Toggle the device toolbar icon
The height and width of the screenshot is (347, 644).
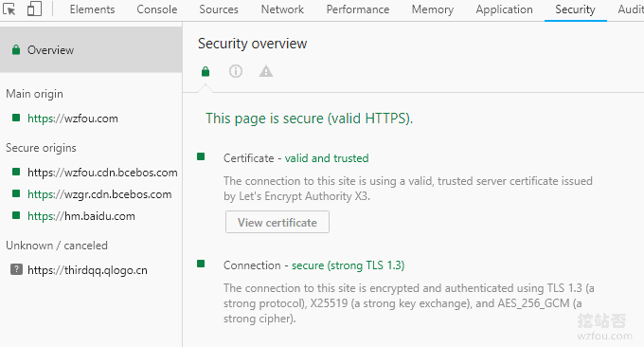pyautogui.click(x=34, y=9)
